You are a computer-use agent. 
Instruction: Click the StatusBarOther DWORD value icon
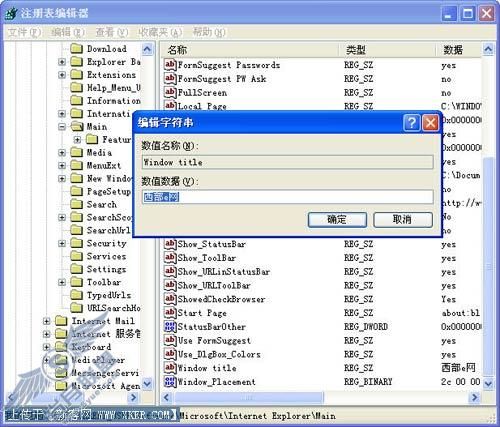coord(170,326)
